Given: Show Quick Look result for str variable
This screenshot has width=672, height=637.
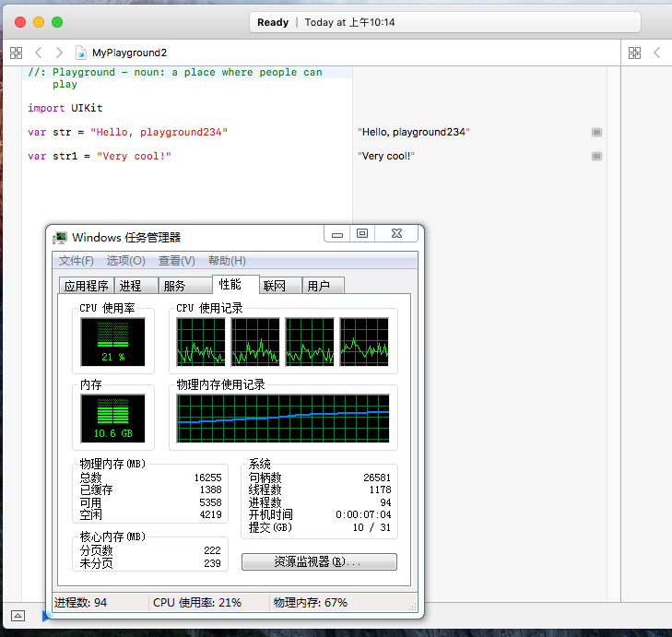Looking at the screenshot, I should click(596, 133).
